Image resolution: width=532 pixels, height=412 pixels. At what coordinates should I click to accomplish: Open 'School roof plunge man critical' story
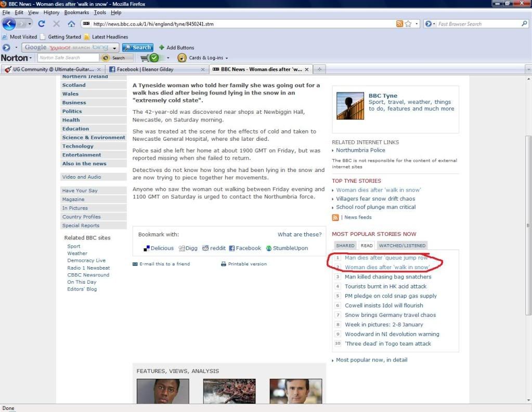(375, 207)
